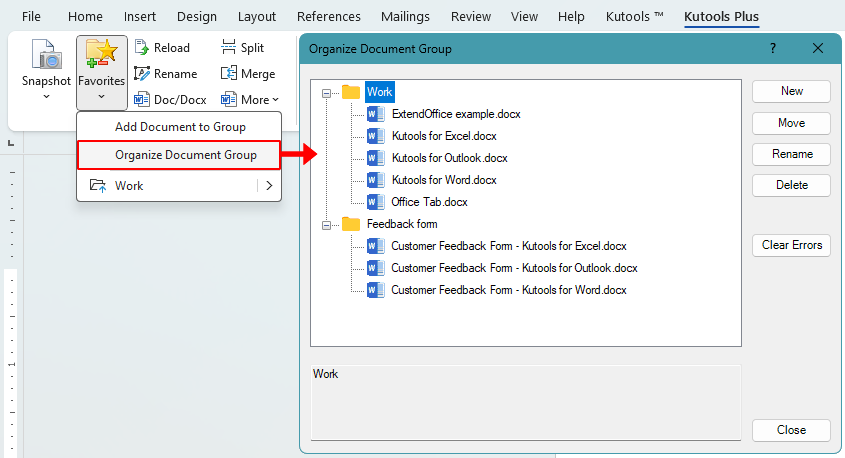Click the Merge documents icon
Viewport: 845px width, 458px height.
click(x=228, y=73)
